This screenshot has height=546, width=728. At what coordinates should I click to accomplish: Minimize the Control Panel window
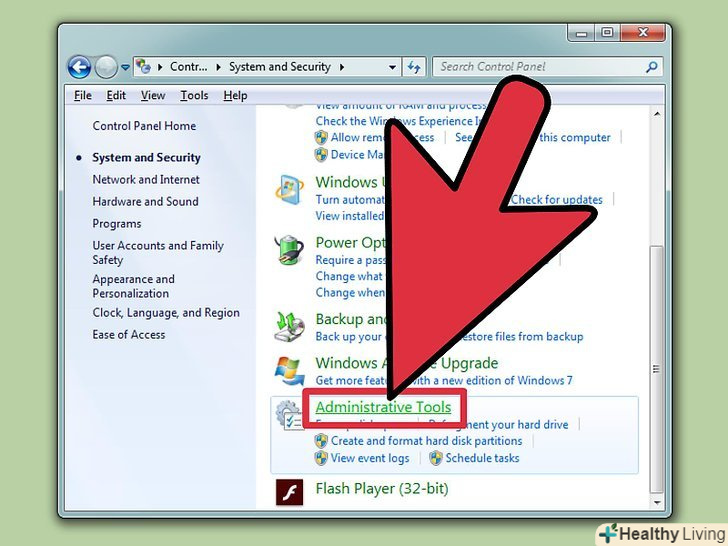coord(581,33)
